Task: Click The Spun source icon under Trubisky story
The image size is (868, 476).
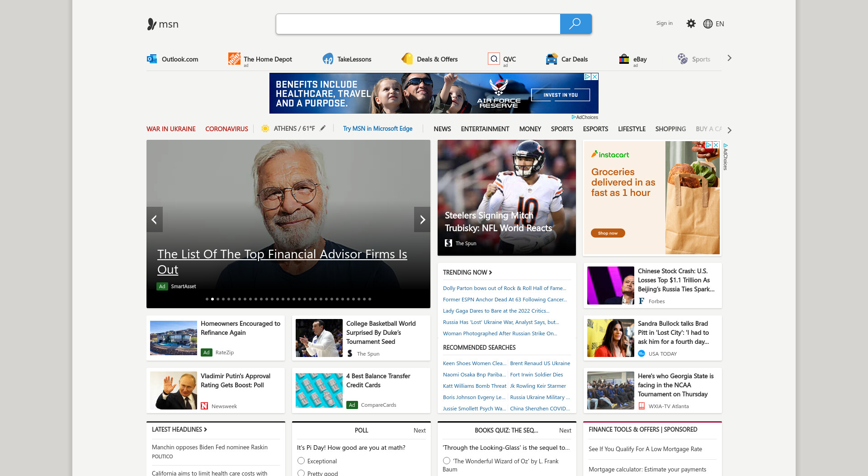Action: point(448,243)
